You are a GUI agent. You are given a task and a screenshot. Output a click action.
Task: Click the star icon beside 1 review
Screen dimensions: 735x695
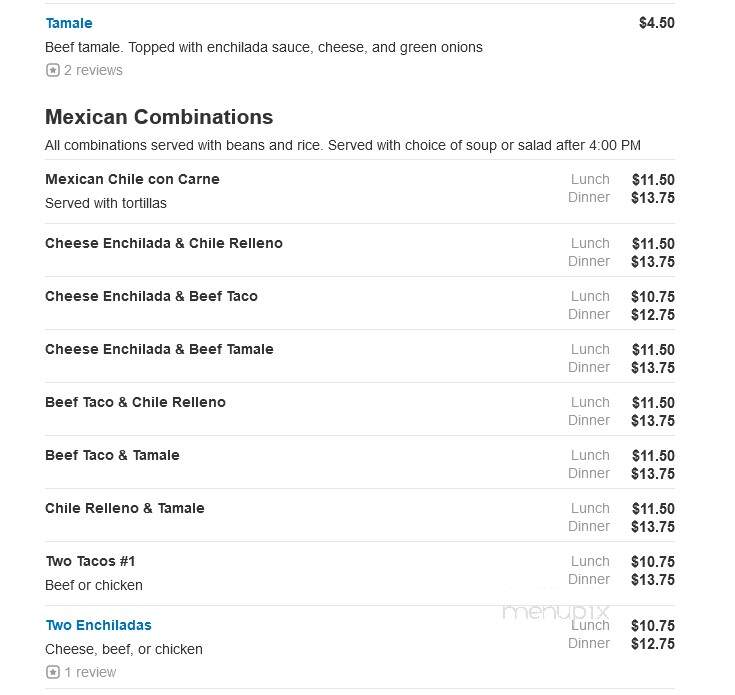53,672
